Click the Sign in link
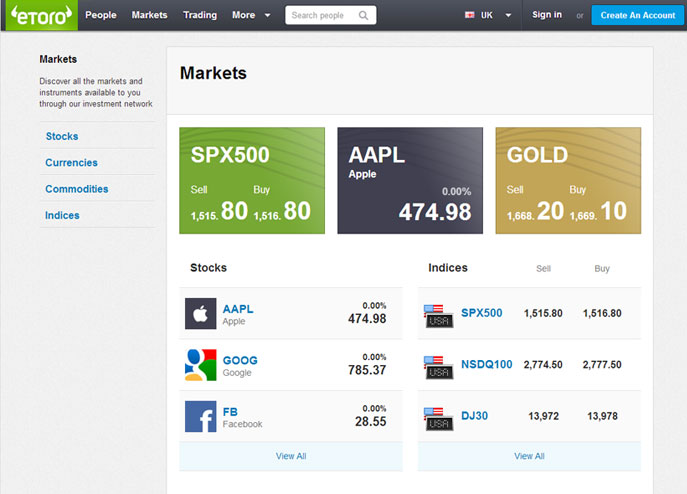The width and height of the screenshot is (687, 494). click(547, 15)
